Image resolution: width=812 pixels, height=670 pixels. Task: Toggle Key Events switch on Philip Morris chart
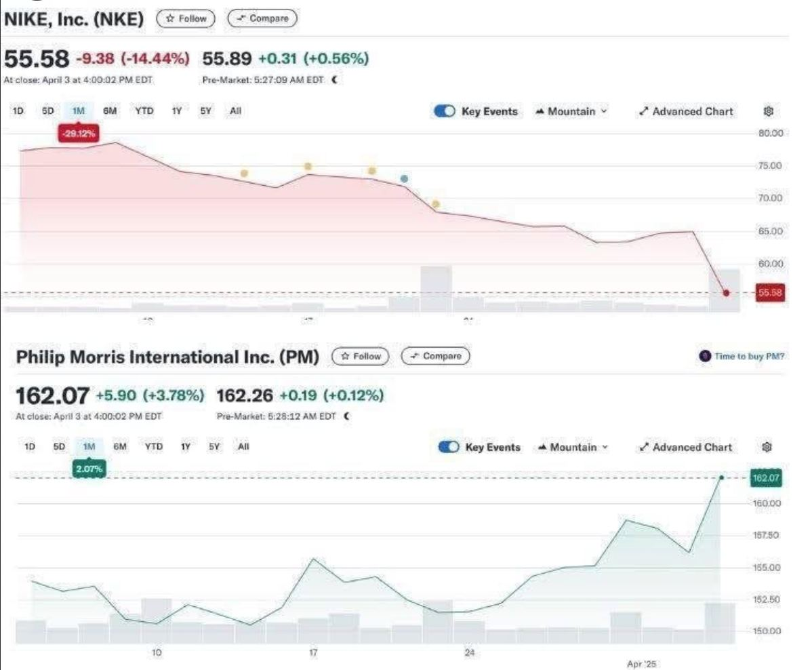point(449,448)
